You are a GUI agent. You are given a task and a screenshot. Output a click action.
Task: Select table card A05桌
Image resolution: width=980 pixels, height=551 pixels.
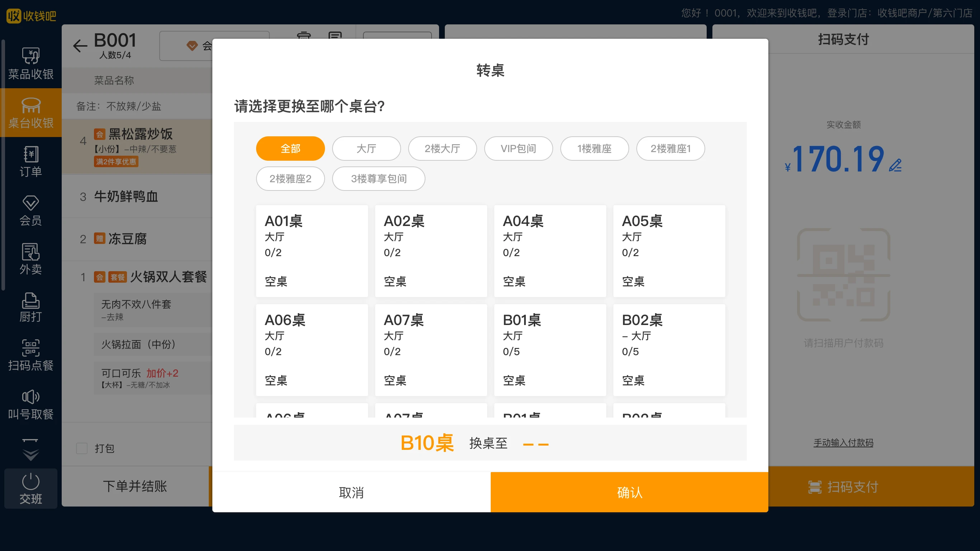click(669, 251)
